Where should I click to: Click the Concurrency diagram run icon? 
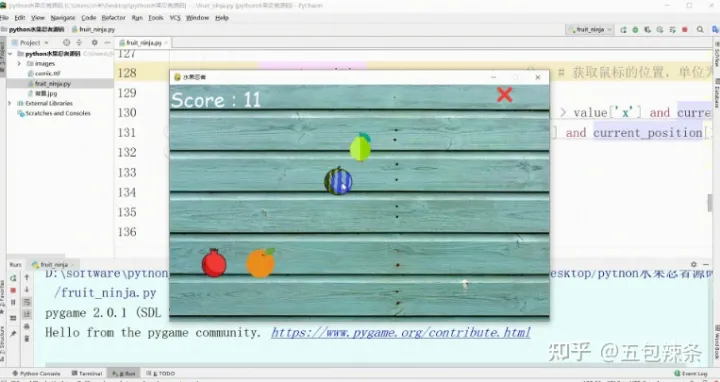pyautogui.click(x=672, y=29)
